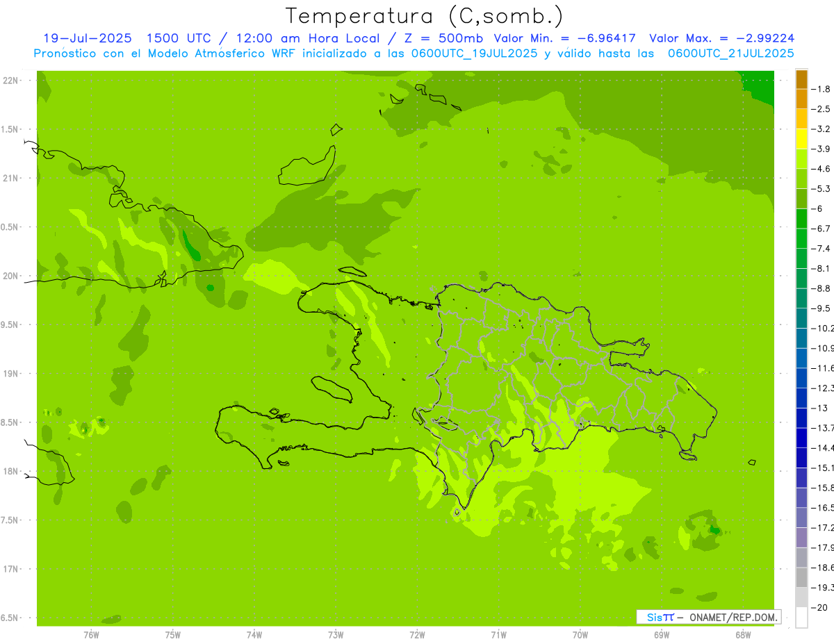Click the '70W' longitude tick label

point(580,635)
